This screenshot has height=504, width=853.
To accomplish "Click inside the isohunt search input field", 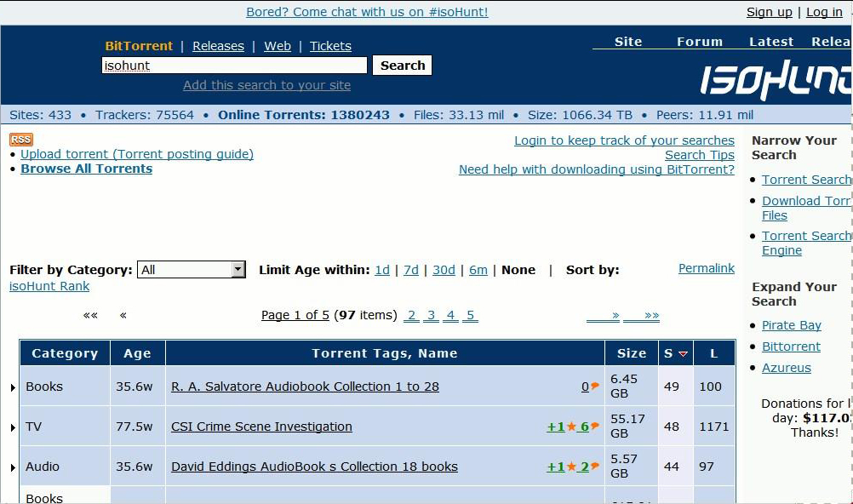I will tap(234, 65).
